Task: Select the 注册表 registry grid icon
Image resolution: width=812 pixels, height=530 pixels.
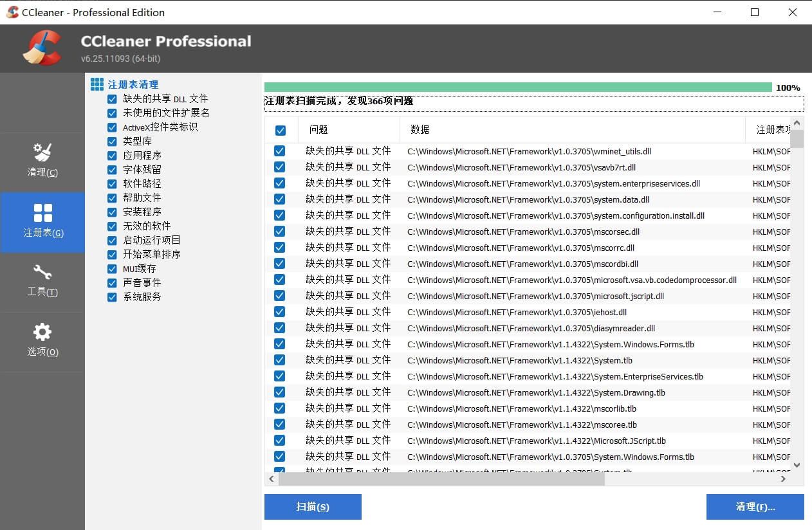Action: coord(42,213)
